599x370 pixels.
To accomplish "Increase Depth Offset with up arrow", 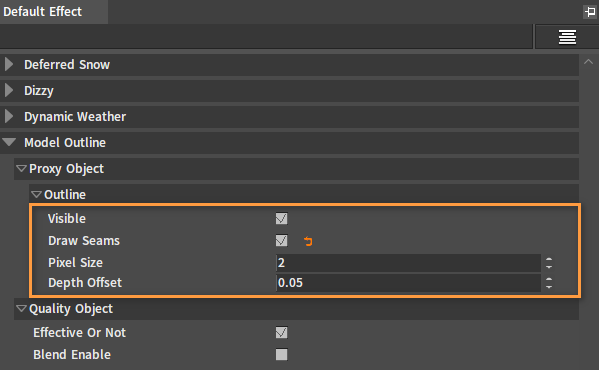I will point(549,279).
